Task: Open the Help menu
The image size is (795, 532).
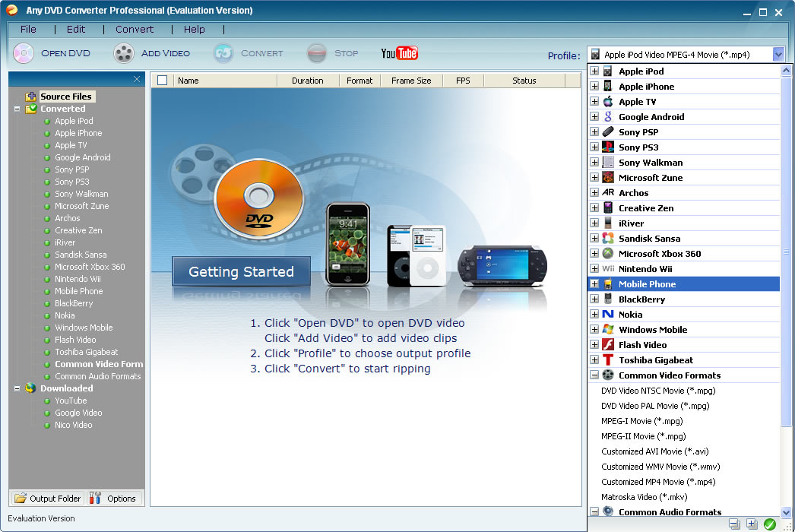Action: coord(194,30)
